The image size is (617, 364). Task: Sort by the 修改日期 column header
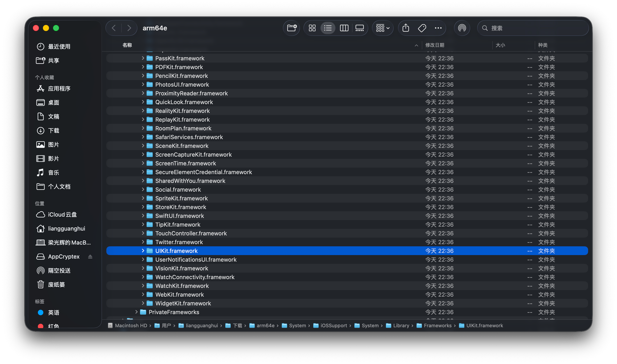(435, 45)
